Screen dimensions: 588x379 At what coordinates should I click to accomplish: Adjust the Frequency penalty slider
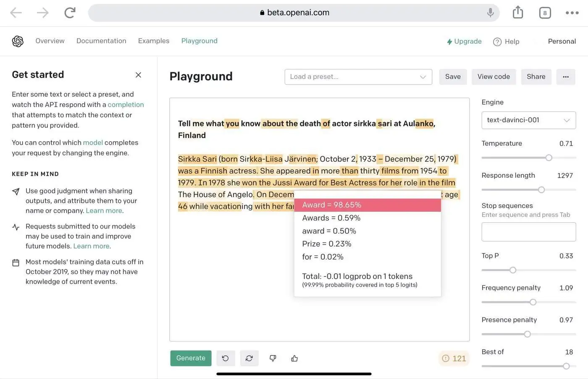(x=533, y=302)
